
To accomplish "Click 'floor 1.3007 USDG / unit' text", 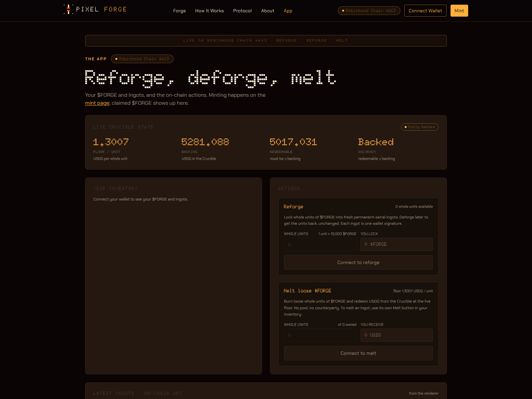I will coord(413,291).
